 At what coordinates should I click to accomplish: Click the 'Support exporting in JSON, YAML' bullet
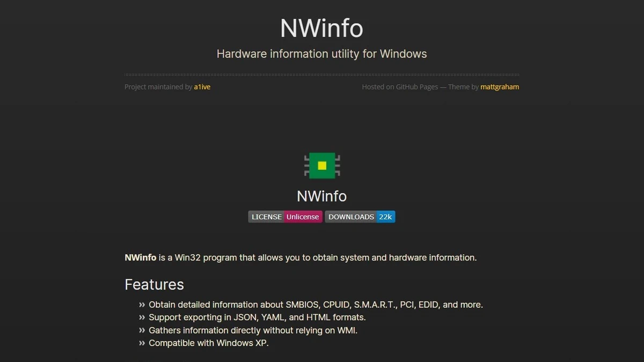(x=257, y=317)
